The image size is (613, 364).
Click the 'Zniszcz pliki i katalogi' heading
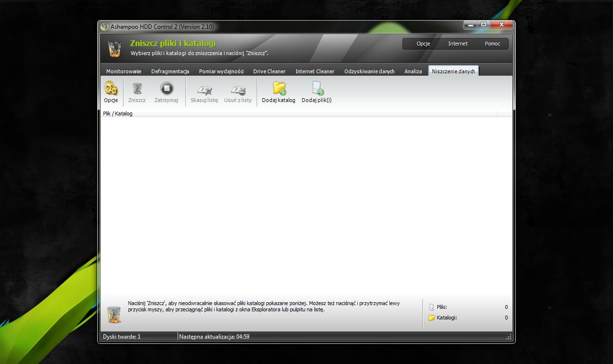pos(173,43)
